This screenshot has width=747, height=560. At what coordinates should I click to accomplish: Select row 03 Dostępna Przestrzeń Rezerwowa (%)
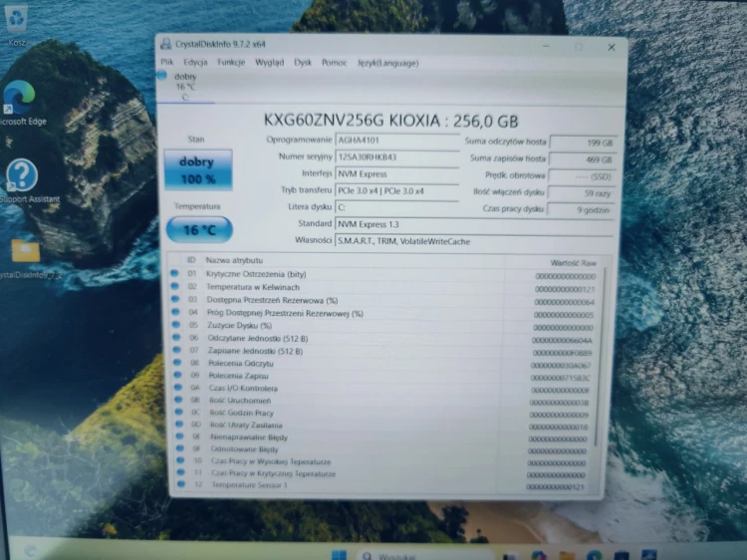383,300
